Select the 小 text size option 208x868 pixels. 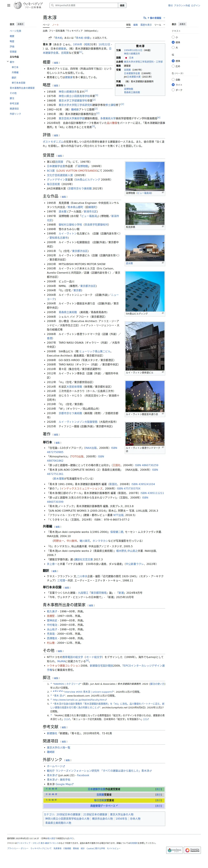click(x=173, y=37)
